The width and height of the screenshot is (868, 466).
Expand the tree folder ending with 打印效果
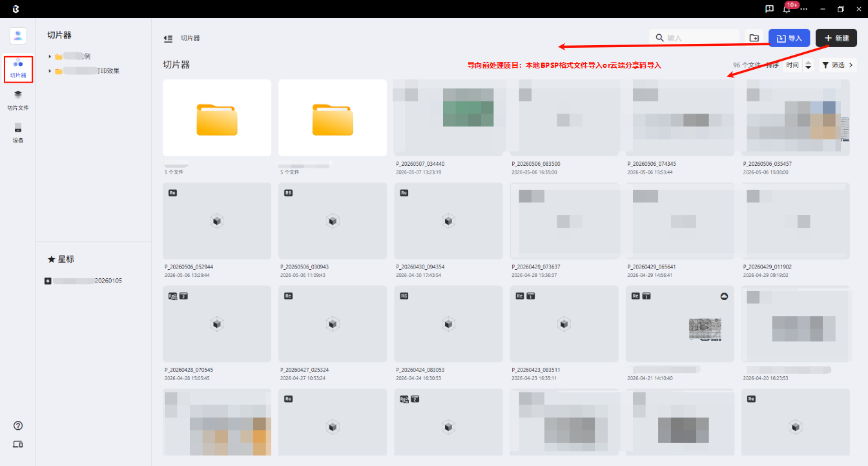[50, 71]
